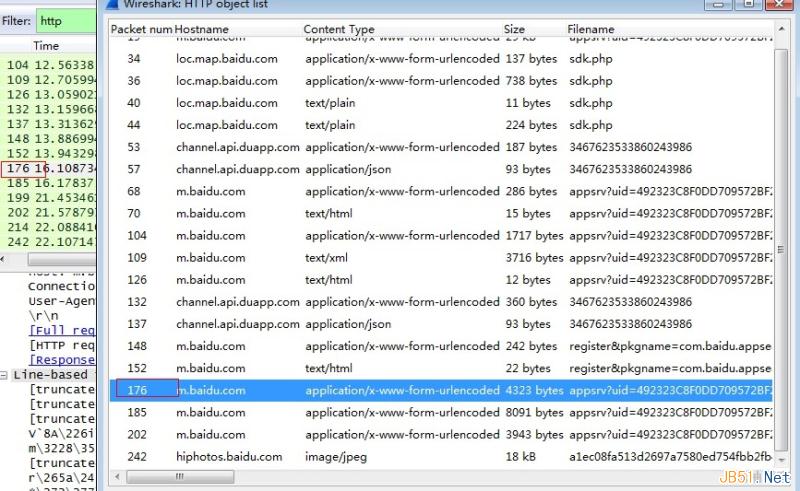Select packet 152 text/html 22 bytes row
This screenshot has width=800, height=491.
tap(441, 368)
